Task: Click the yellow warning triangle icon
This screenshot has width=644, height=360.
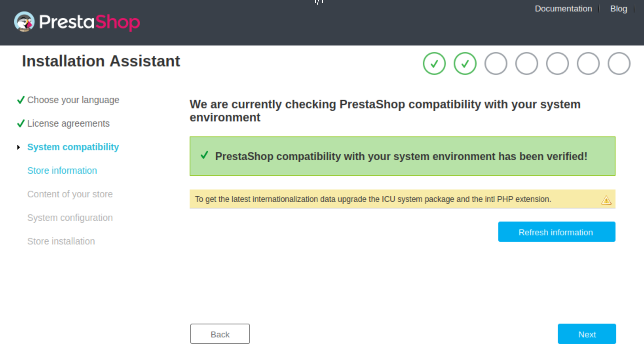Action: click(606, 200)
